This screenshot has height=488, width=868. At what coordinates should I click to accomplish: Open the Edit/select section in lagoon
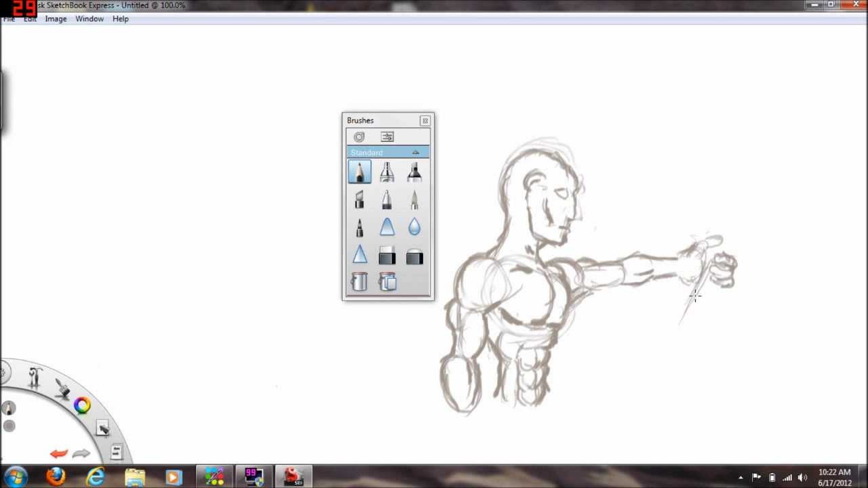[x=102, y=428]
